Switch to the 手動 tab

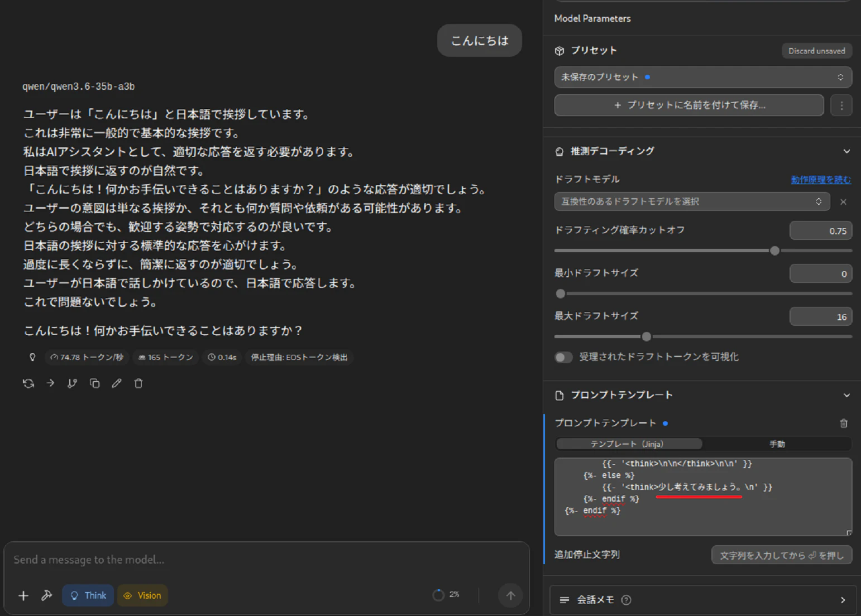click(x=777, y=444)
